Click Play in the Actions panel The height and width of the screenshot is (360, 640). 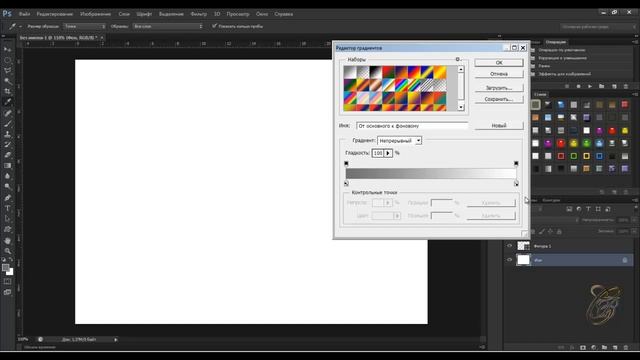(x=590, y=87)
